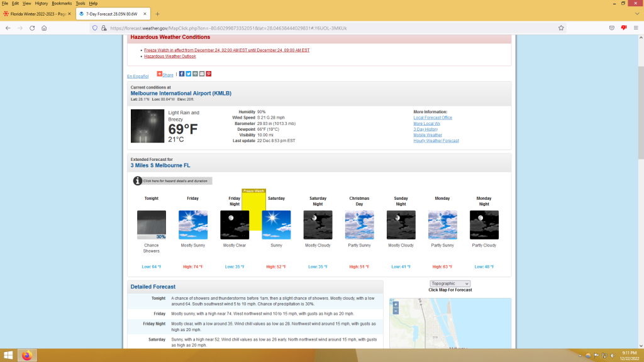
Task: Open the Mobile Weather link
Action: pos(428,134)
